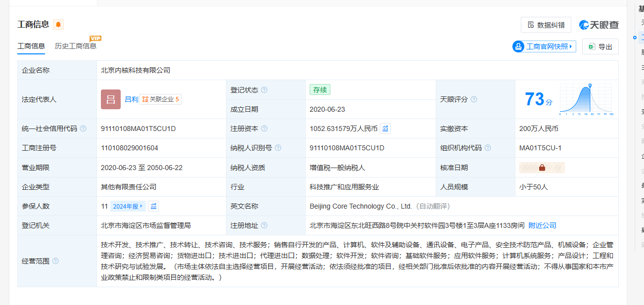Click help icon beside 经营范围

pos(55,261)
